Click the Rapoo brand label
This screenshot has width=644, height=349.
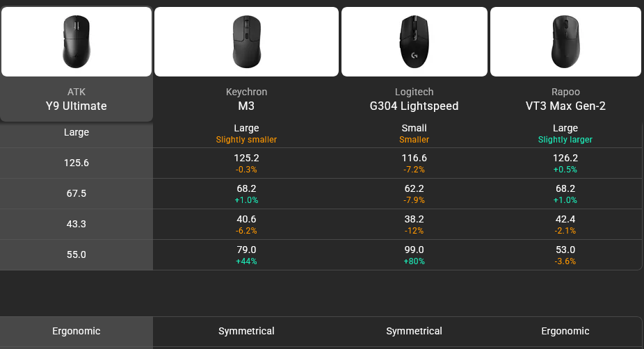click(565, 92)
